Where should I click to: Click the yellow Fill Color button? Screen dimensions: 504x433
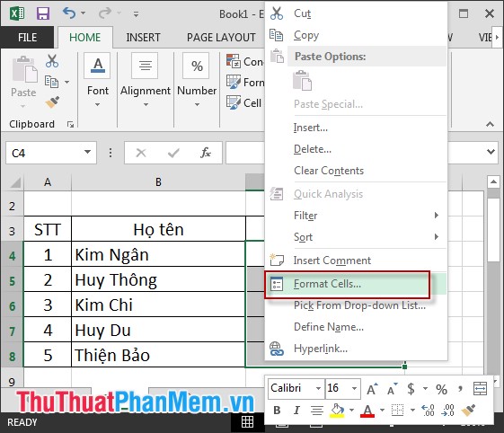click(337, 411)
